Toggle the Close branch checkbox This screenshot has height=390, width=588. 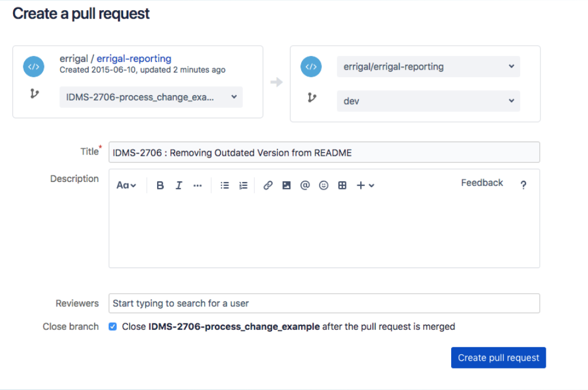tap(113, 326)
